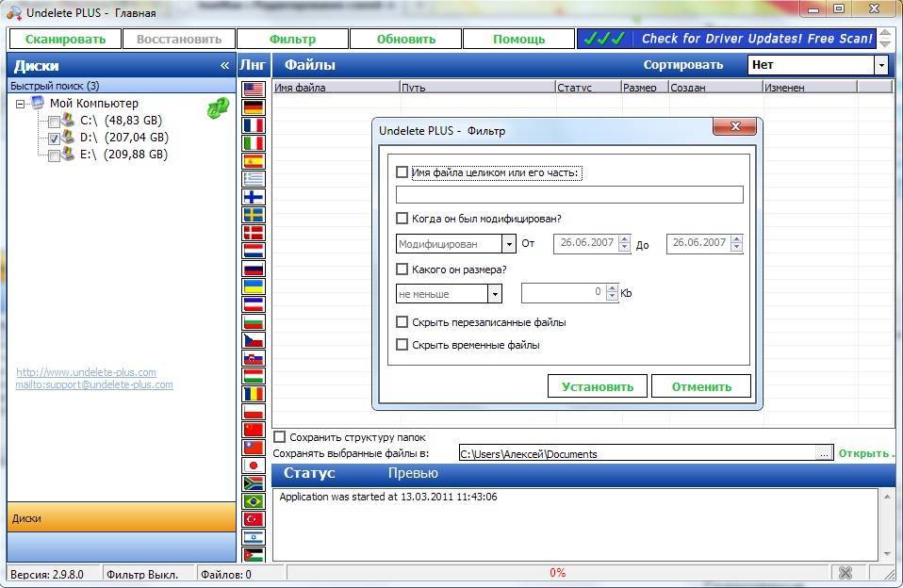Collapse the Диски panel with « arrows
This screenshot has width=903, height=588.
224,66
